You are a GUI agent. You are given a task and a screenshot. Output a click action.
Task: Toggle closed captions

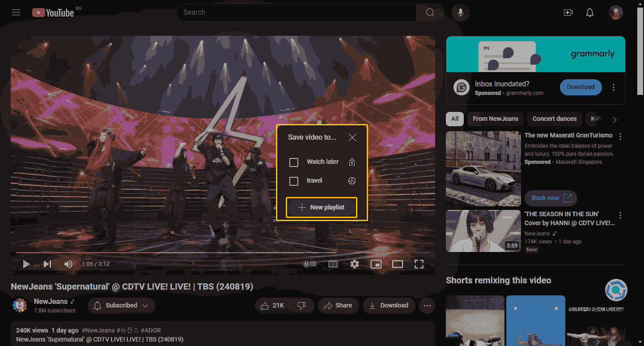[x=333, y=264]
